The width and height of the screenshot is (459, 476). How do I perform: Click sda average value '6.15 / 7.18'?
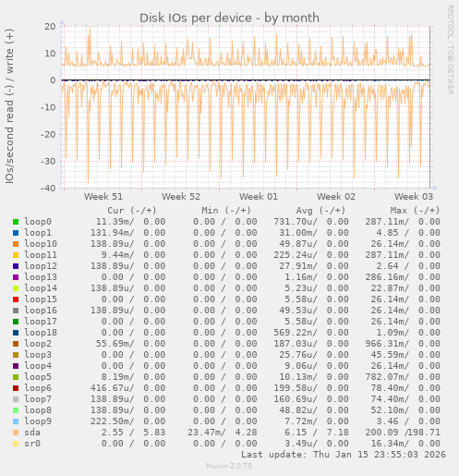coord(317,433)
